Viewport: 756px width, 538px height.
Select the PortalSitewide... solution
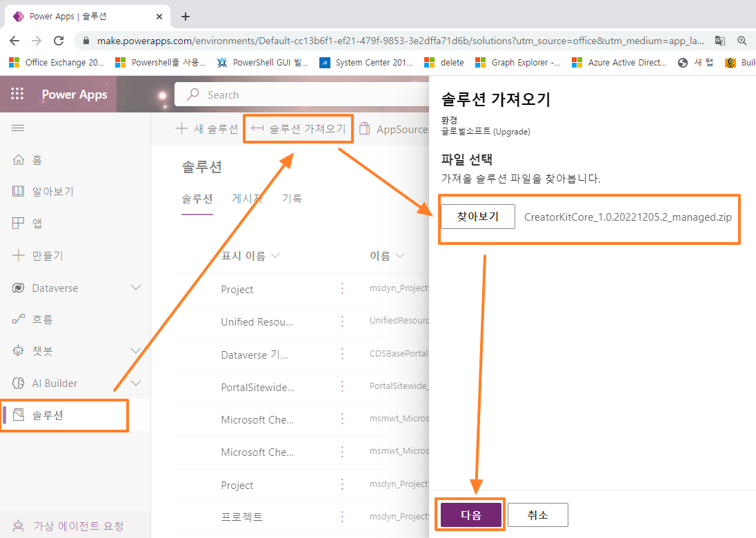coord(257,387)
